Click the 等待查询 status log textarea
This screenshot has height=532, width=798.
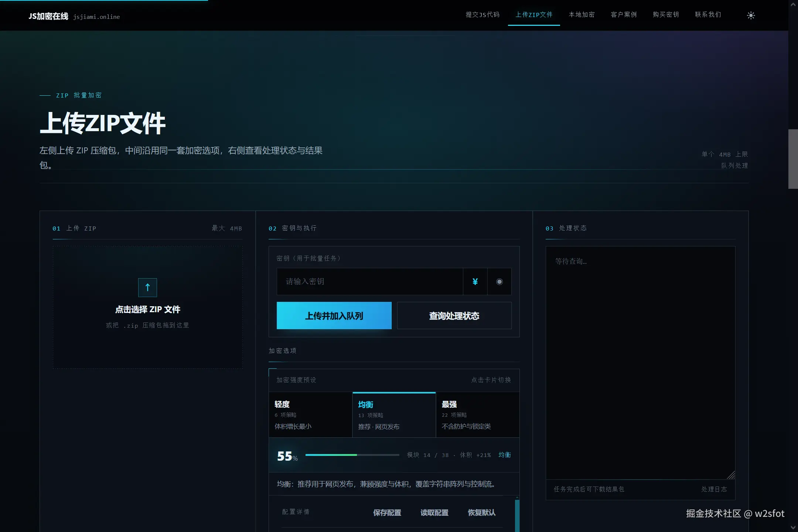[x=640, y=363]
